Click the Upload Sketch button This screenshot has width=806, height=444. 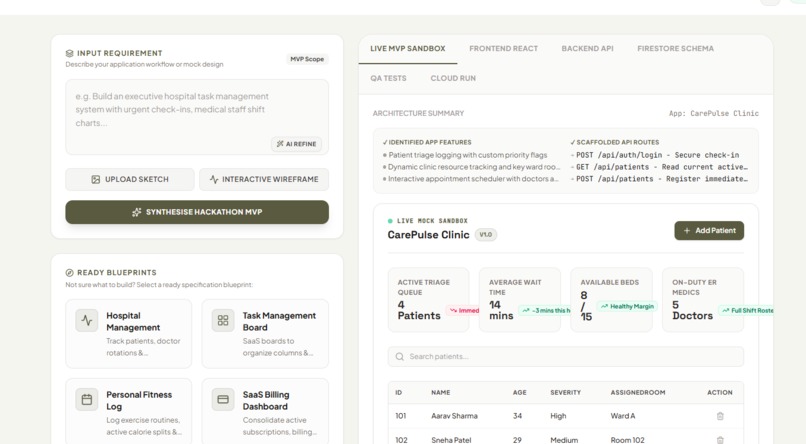[130, 179]
